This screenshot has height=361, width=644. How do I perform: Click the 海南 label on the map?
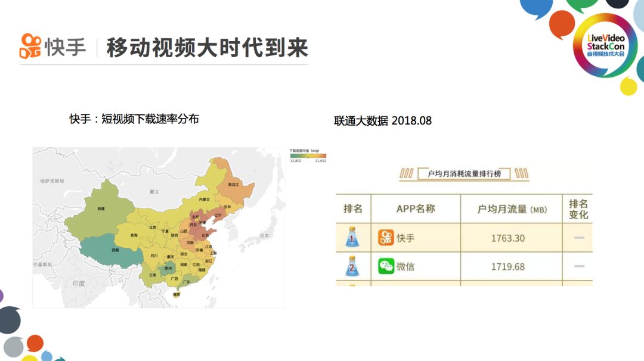coord(177,294)
